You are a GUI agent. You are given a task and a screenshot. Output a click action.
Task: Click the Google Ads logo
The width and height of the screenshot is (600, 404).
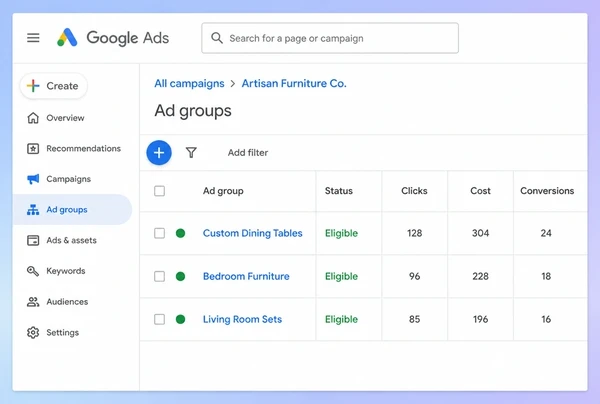pos(113,38)
